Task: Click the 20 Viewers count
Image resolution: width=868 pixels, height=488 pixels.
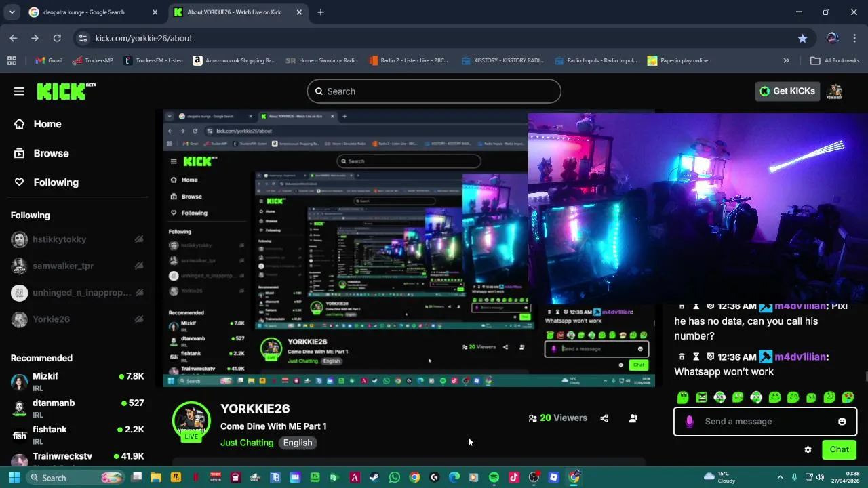Action: point(557,418)
